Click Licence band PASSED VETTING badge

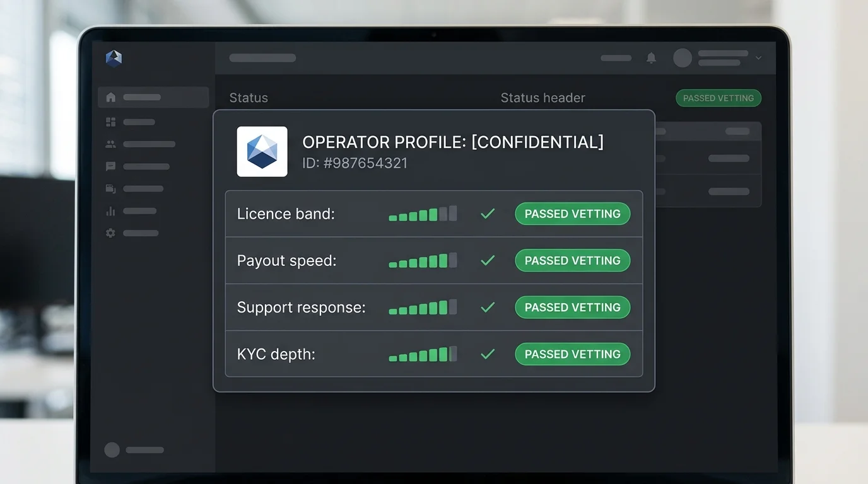tap(573, 214)
